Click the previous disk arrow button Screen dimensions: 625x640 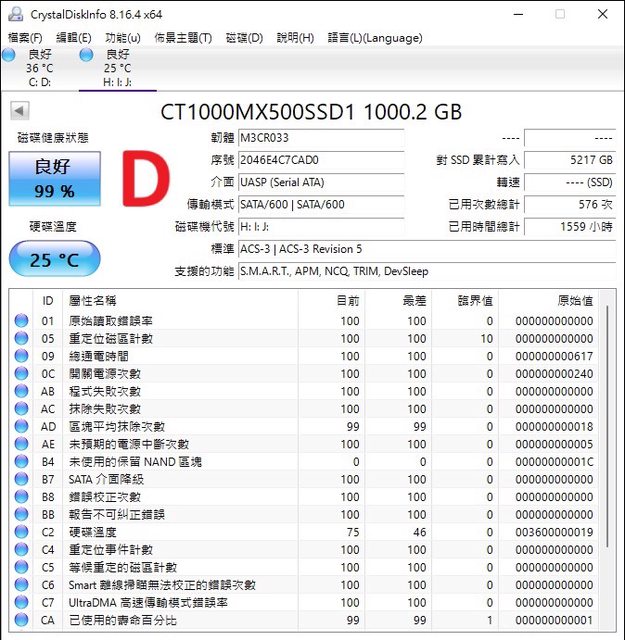pos(20,111)
